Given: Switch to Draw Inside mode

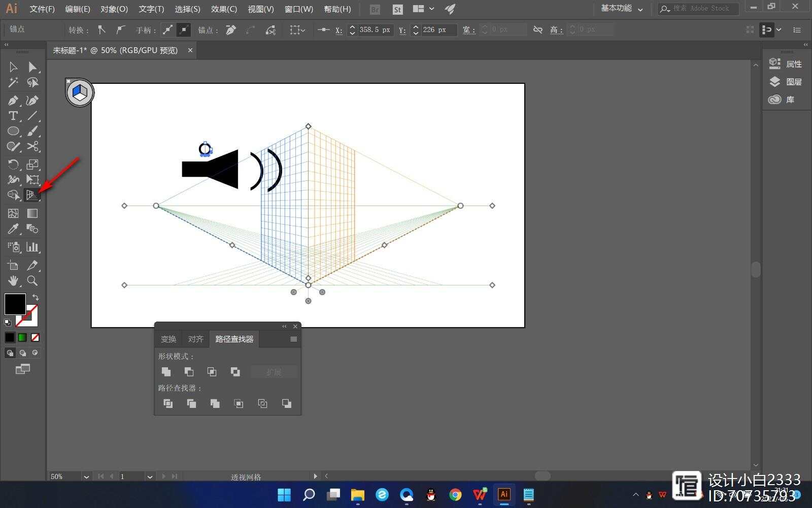Looking at the screenshot, I should coord(35,353).
